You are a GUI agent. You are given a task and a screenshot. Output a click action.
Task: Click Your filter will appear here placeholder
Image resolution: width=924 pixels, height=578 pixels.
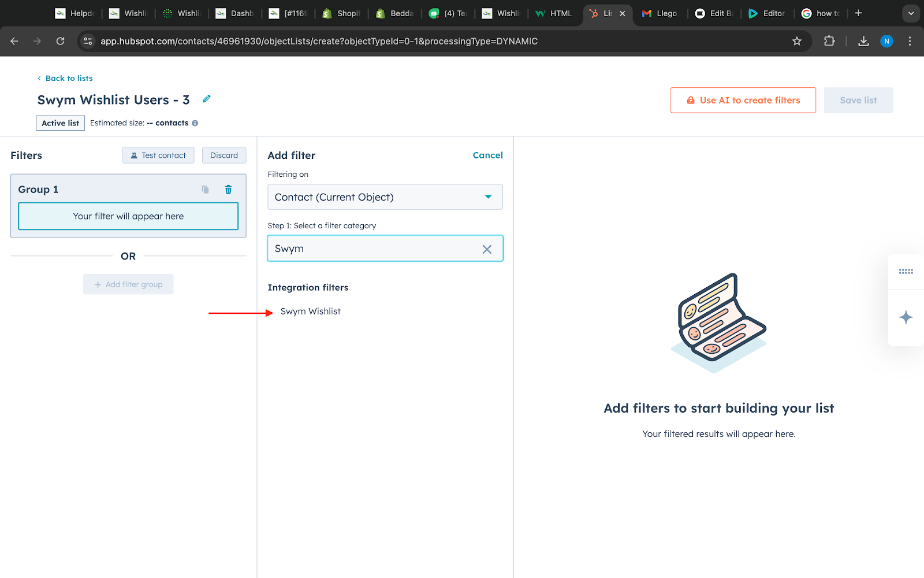coord(128,216)
